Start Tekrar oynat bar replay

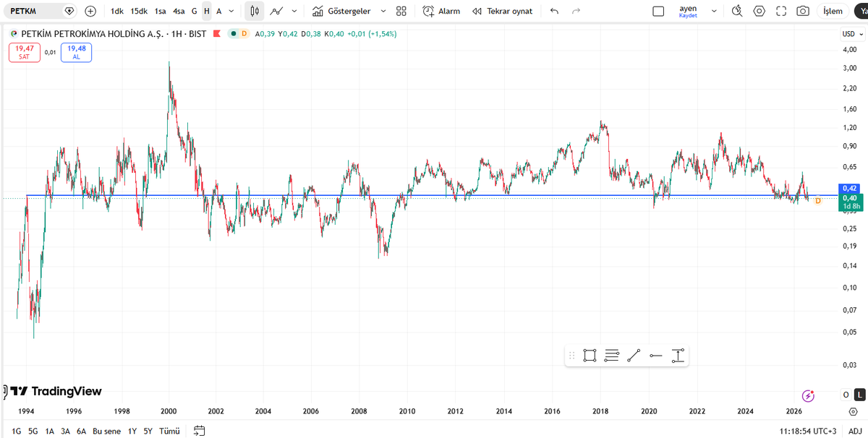502,11
